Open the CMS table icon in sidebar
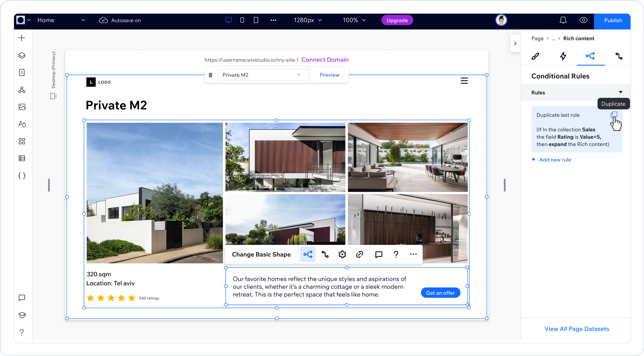 pyautogui.click(x=22, y=158)
